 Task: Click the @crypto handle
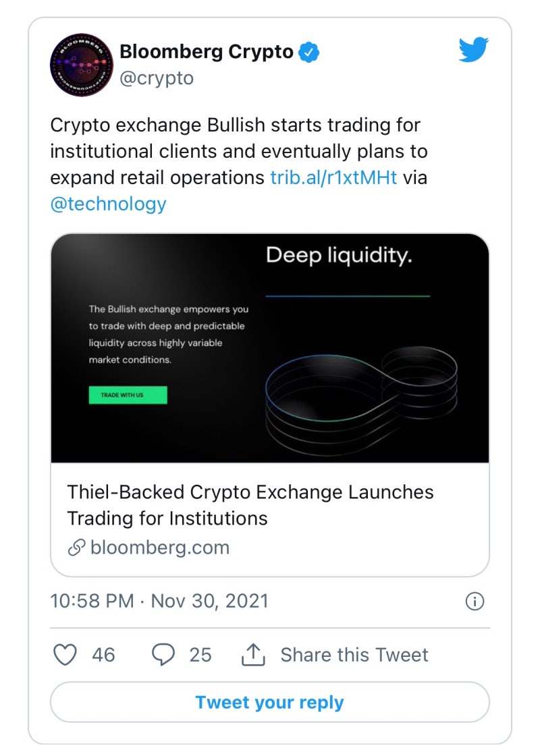point(156,78)
